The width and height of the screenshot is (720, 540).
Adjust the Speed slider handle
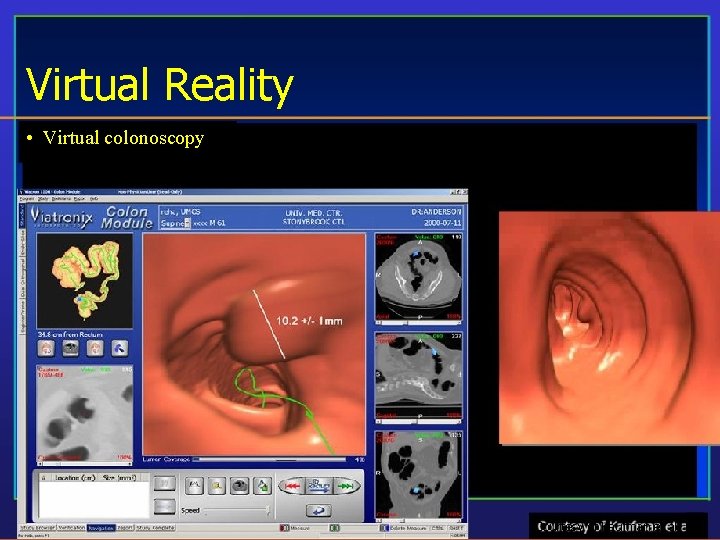pyautogui.click(x=268, y=510)
